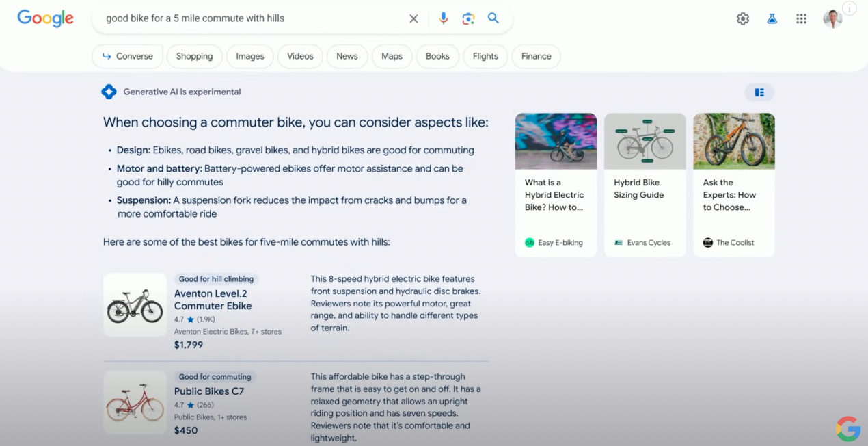Click 'Aventon Electric Bikes, 7+ stores' text

pos(228,332)
